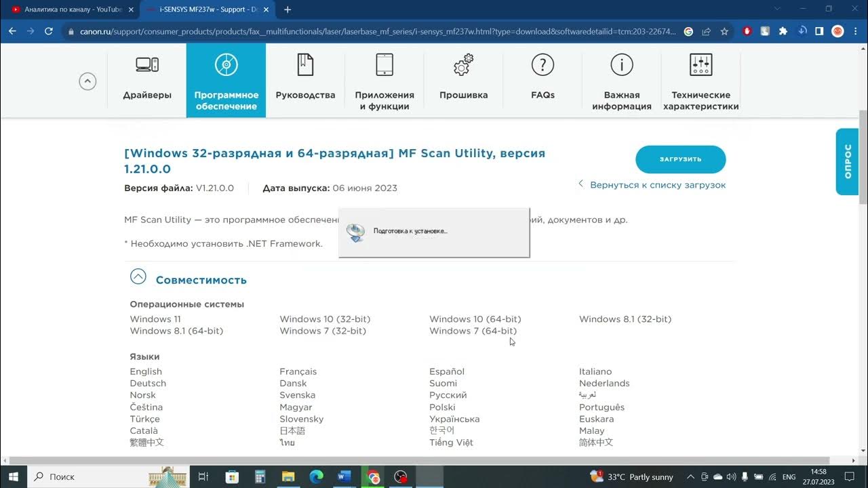Open Word from taskbar
This screenshot has height=488, width=868.
point(344,476)
